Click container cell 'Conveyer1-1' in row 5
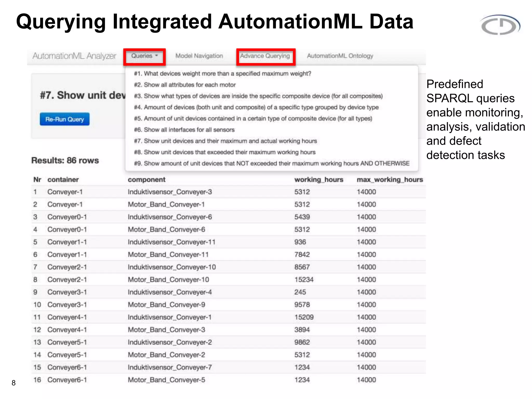 click(x=67, y=242)
